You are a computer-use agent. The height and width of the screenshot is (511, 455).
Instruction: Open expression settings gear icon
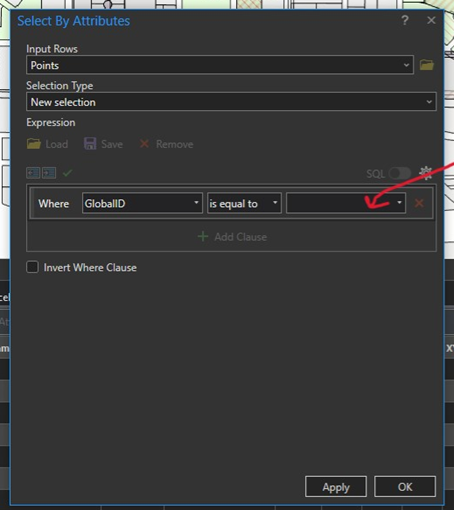click(x=425, y=173)
